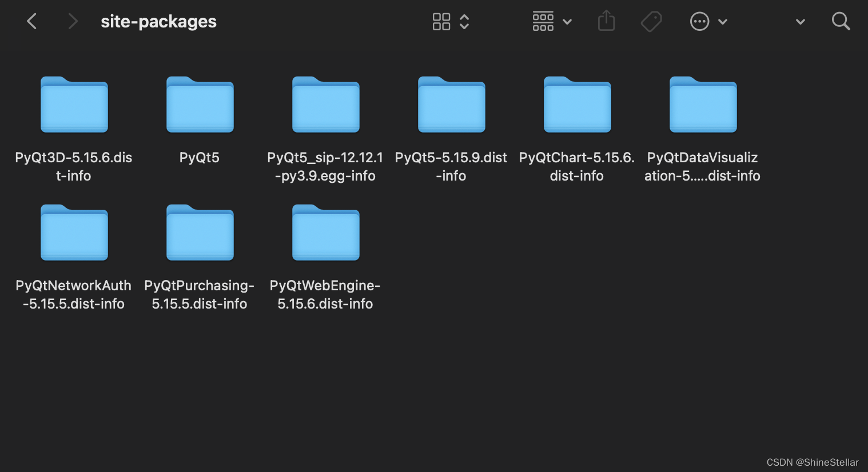Switch to icon grid view
868x472 pixels.
click(x=441, y=22)
